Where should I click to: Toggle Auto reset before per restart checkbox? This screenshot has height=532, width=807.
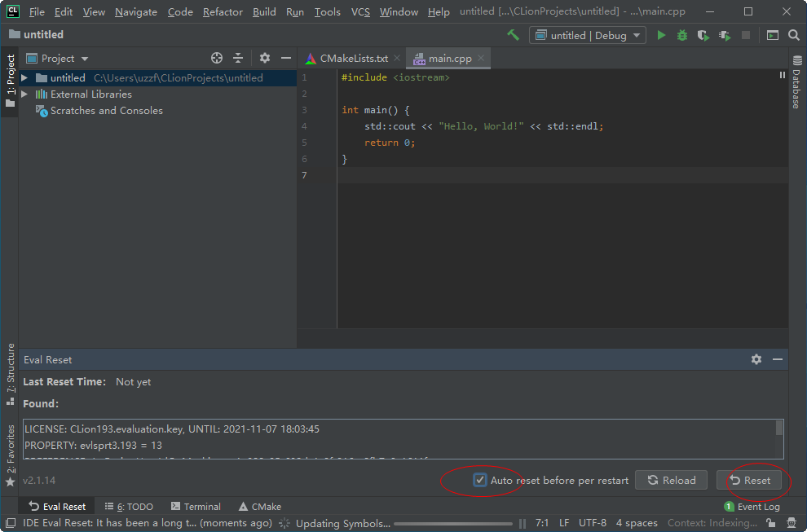[480, 480]
